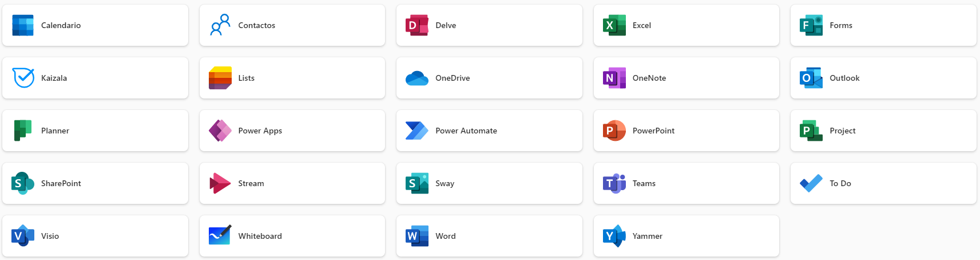Open Yammer blue Y icon
This screenshot has height=260, width=980.
pos(614,236)
